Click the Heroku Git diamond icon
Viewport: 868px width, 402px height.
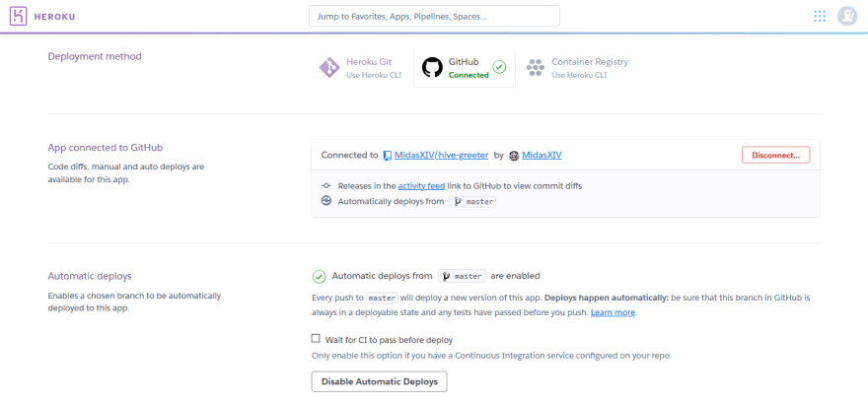329,68
